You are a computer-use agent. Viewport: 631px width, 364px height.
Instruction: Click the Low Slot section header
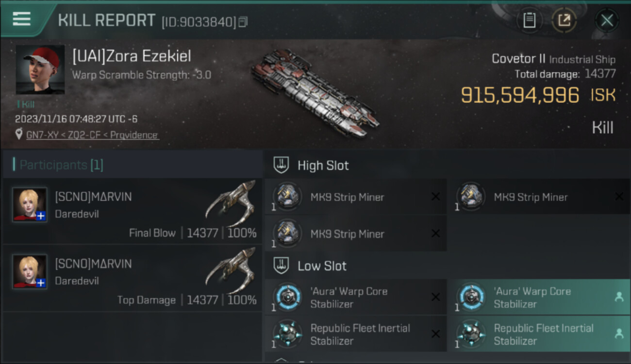[322, 266]
